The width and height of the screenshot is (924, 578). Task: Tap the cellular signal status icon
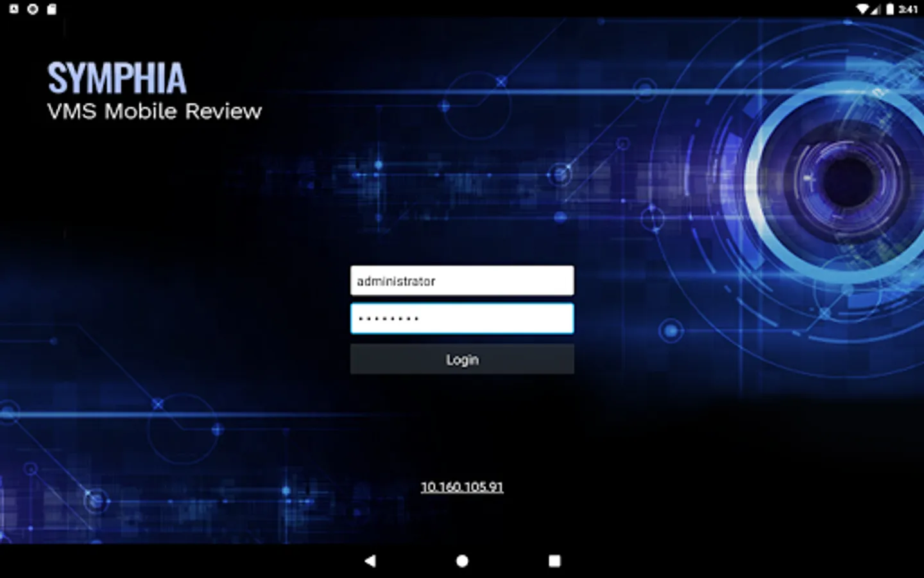(876, 10)
